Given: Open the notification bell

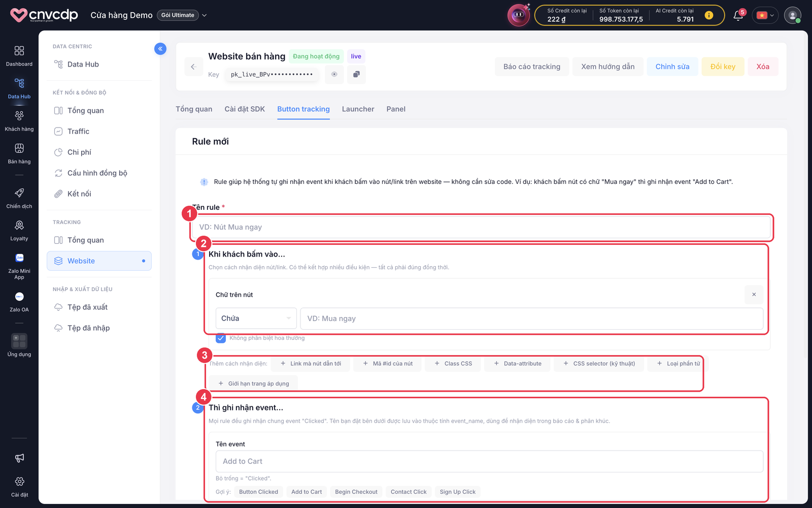Looking at the screenshot, I should click(x=738, y=16).
